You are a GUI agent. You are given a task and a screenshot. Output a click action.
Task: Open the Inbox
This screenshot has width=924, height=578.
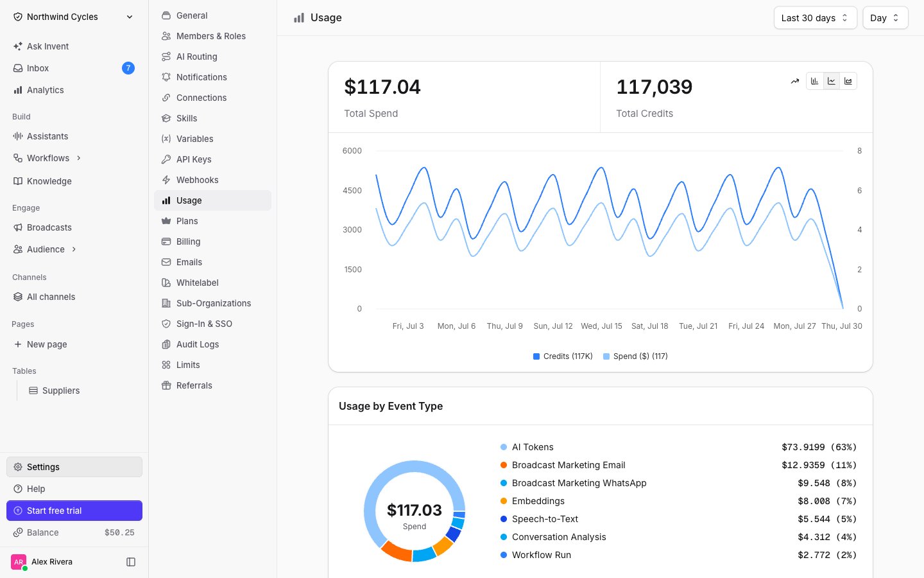tap(74, 68)
